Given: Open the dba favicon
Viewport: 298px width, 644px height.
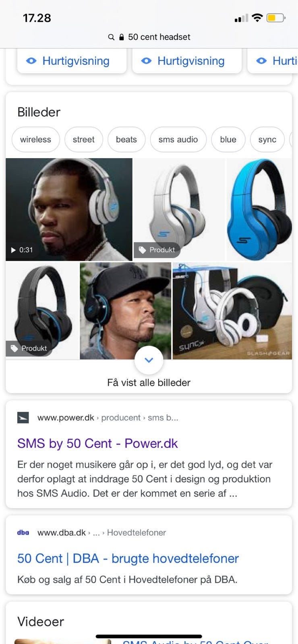Looking at the screenshot, I should click(x=23, y=533).
